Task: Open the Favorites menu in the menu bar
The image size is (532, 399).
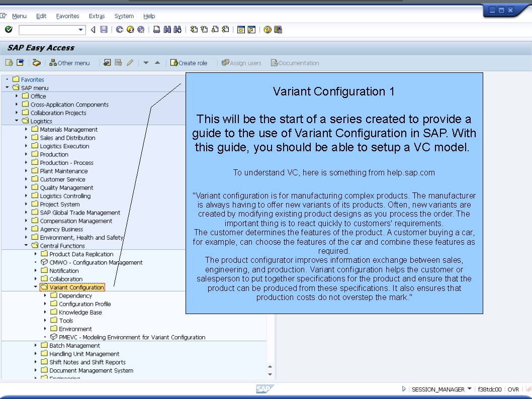Action: coord(67,16)
